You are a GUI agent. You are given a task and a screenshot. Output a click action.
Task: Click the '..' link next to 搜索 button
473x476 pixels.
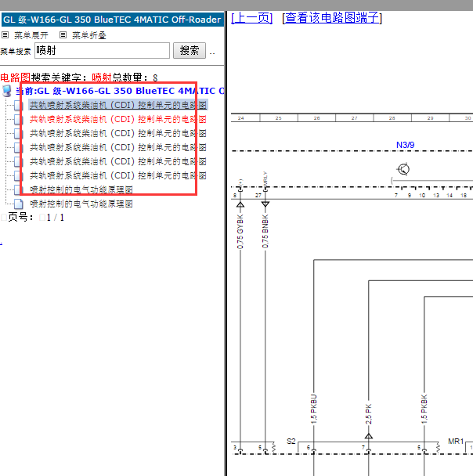212,52
